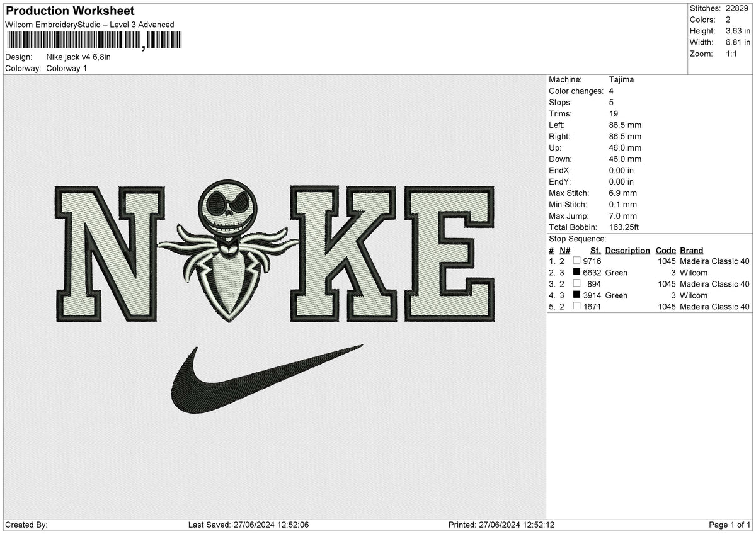Select the Right value 86.5 mm
The width and height of the screenshot is (756, 534).
point(626,137)
